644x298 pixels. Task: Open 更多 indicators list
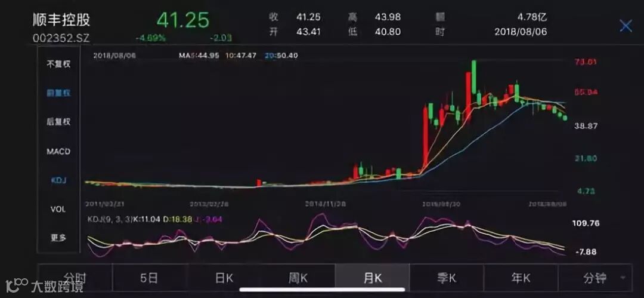[x=58, y=238]
